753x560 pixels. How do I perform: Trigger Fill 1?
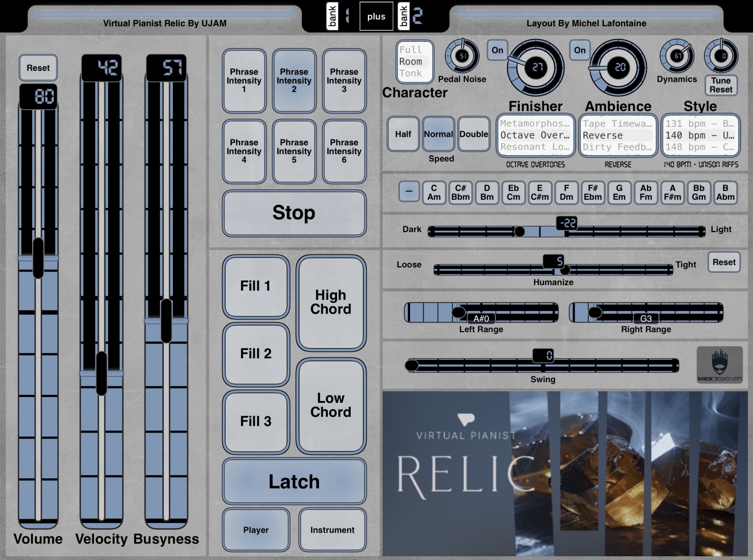[x=256, y=287]
